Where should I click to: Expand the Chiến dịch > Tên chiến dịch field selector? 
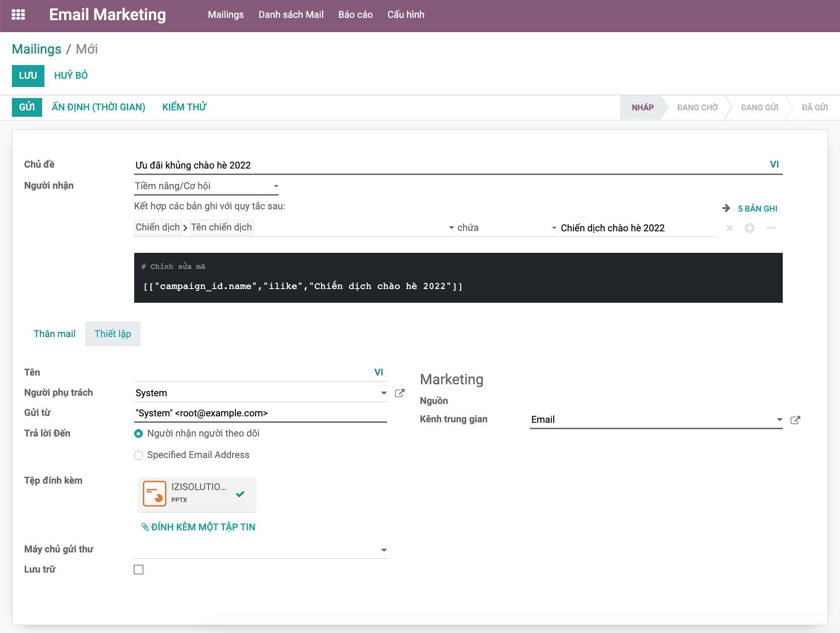point(294,228)
